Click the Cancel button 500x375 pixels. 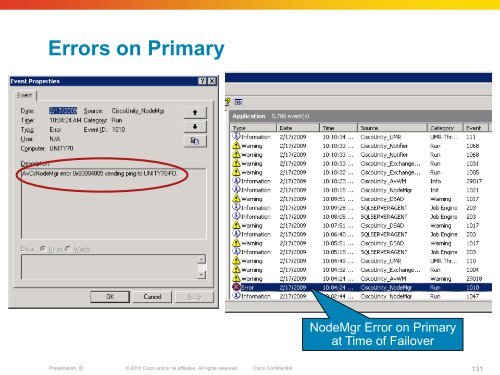pyautogui.click(x=152, y=297)
